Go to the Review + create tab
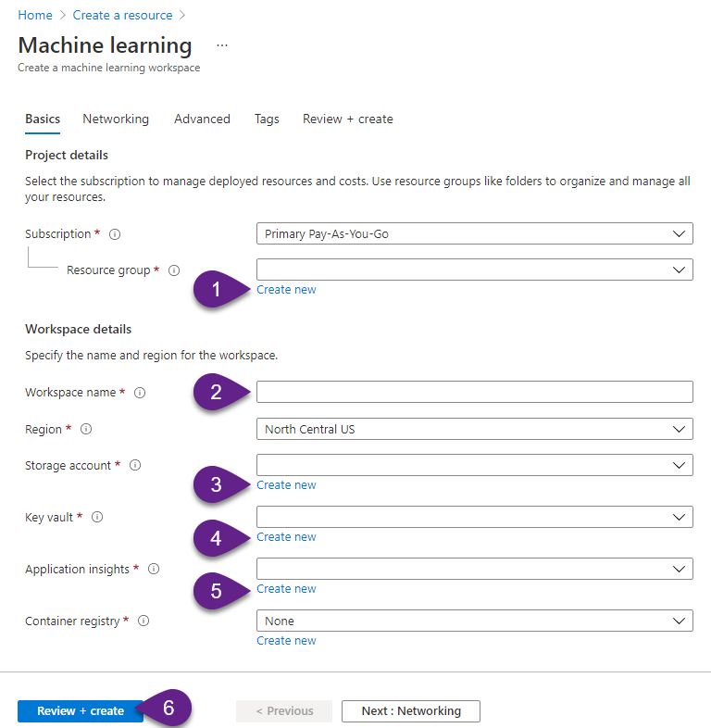The image size is (711, 728). (x=347, y=119)
